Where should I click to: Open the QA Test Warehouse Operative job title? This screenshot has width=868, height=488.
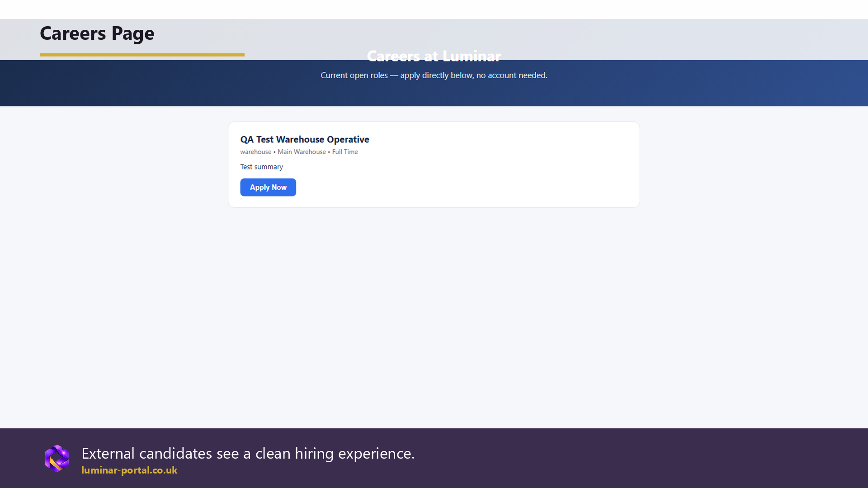click(305, 139)
